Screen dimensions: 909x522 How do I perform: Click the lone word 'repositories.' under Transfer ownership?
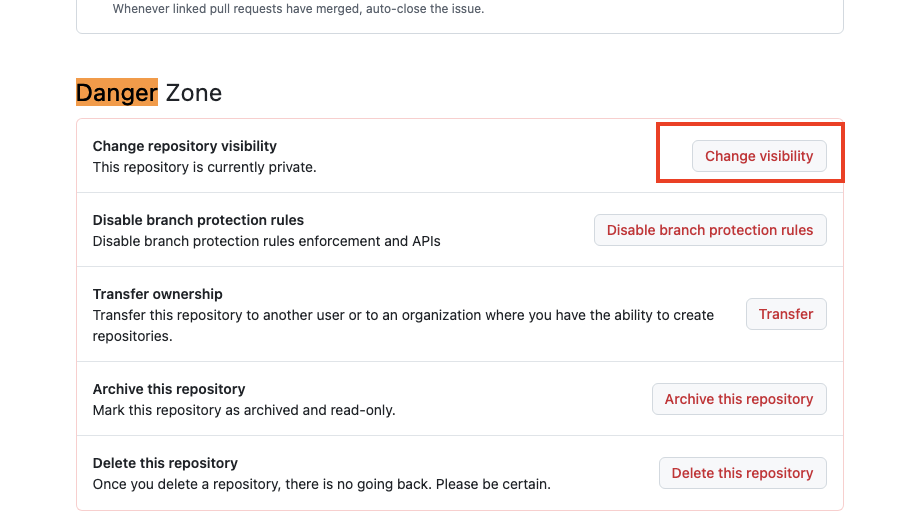pos(132,336)
